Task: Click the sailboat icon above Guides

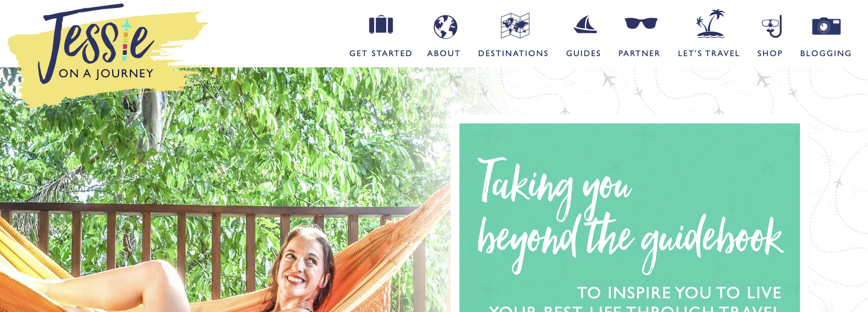Action: coord(585,24)
